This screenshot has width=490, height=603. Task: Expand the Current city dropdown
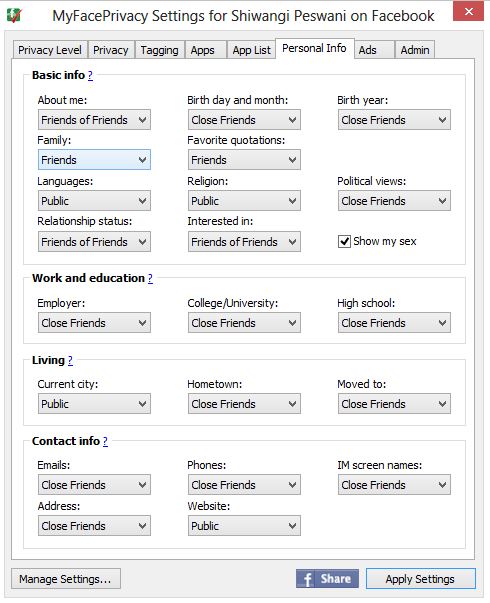[94, 404]
